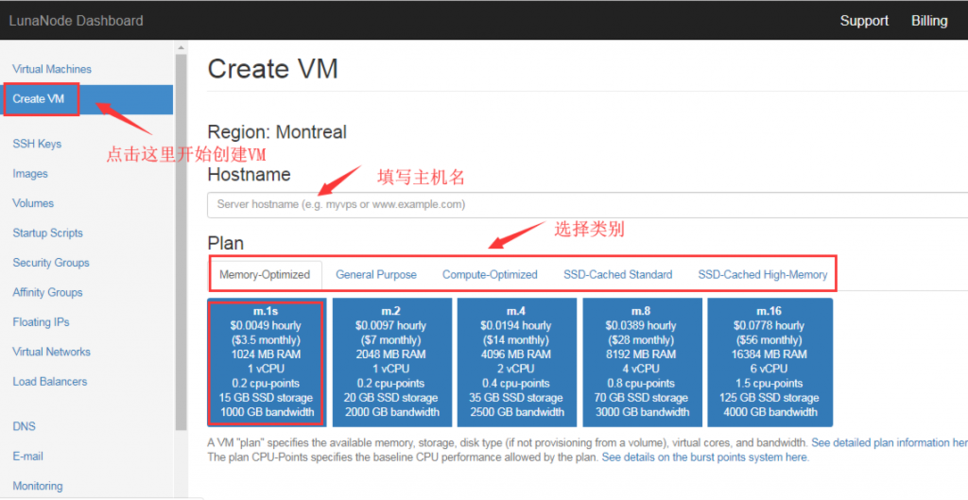Click the 'Create VM' page heading
Screen dimensions: 968x500
click(273, 69)
